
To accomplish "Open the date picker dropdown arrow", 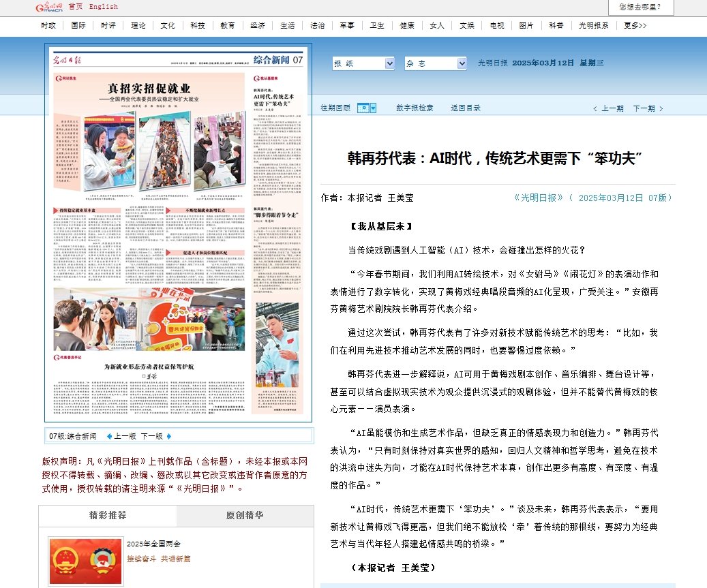I will point(372,108).
